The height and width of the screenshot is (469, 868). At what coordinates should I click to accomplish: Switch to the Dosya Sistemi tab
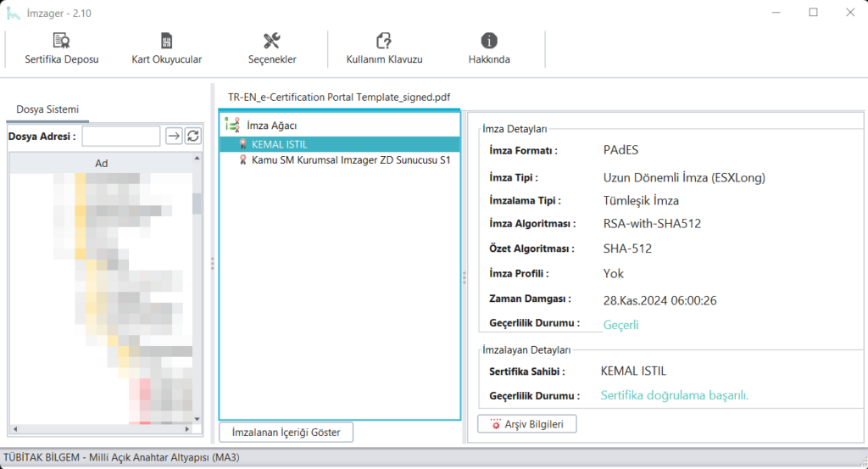(47, 109)
